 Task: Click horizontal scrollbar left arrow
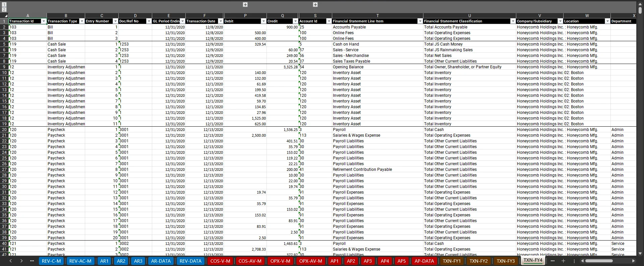[x=582, y=261]
